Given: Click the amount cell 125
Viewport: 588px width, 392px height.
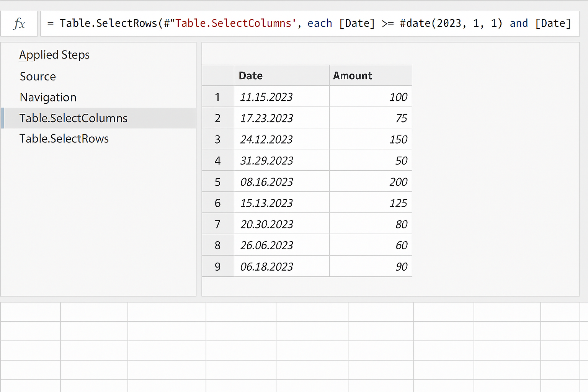Looking at the screenshot, I should [371, 202].
